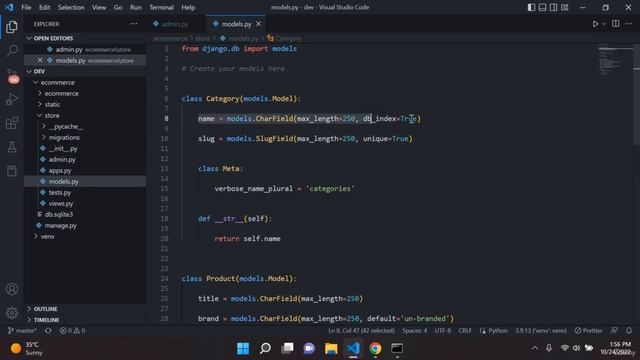The height and width of the screenshot is (360, 640).
Task: Toggle the primary side bar layout
Action: coord(531,7)
